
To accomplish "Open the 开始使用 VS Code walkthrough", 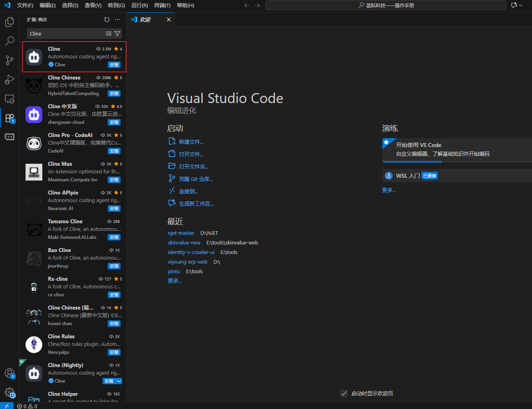I will point(457,150).
